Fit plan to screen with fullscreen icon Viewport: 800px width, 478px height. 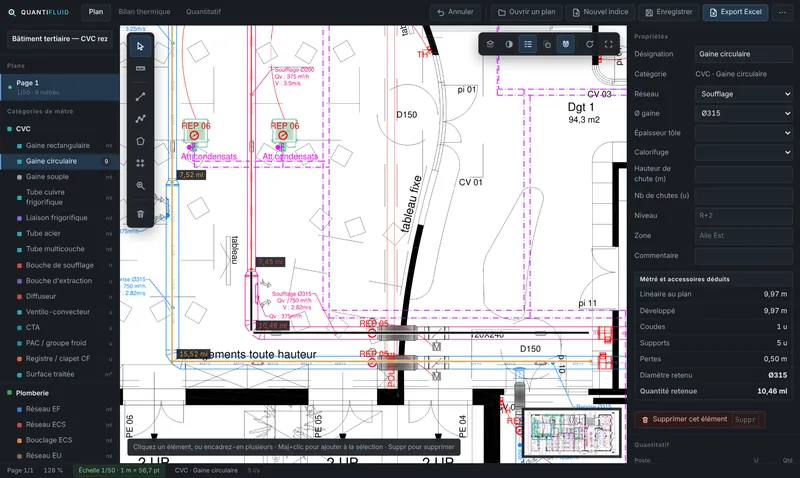(608, 44)
